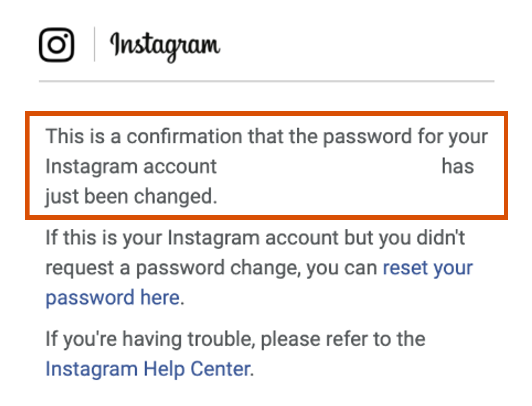Click "Instagram account" in the highlighted paragraph

coord(131,167)
